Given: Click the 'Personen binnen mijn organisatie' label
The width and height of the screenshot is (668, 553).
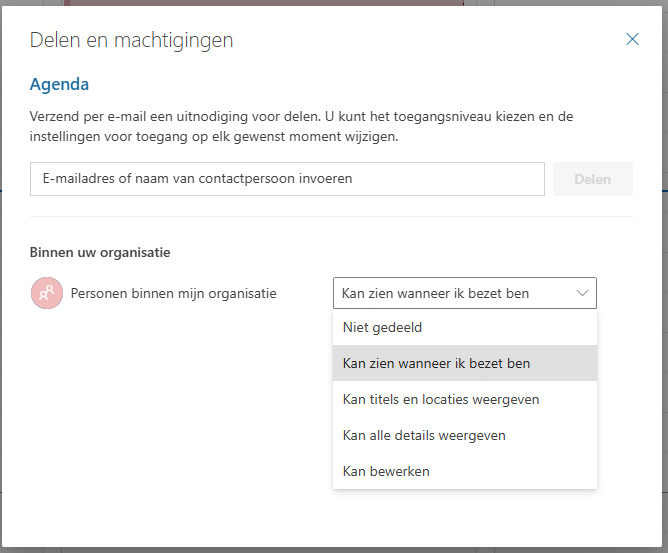Looking at the screenshot, I should 173,294.
